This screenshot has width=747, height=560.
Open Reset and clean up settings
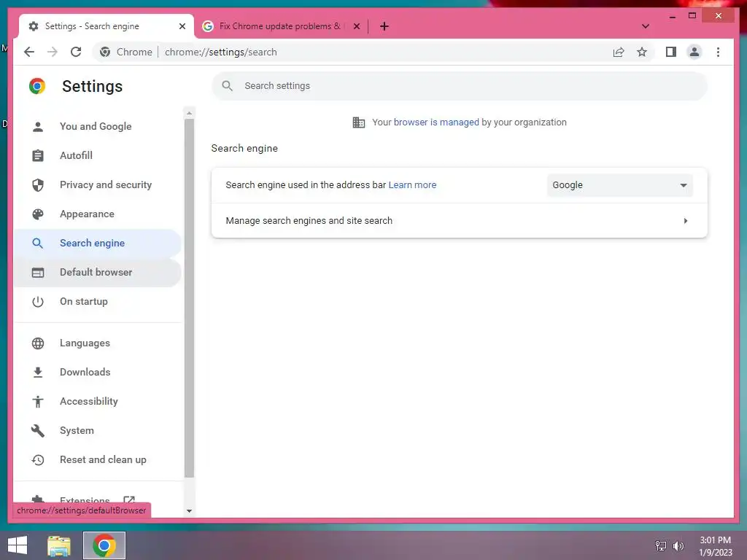[x=97, y=459]
